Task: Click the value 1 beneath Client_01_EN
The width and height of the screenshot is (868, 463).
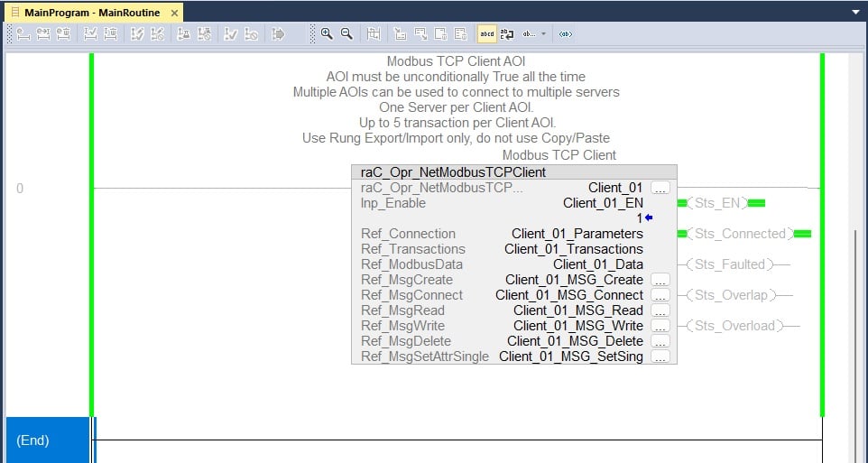Action: [x=640, y=218]
